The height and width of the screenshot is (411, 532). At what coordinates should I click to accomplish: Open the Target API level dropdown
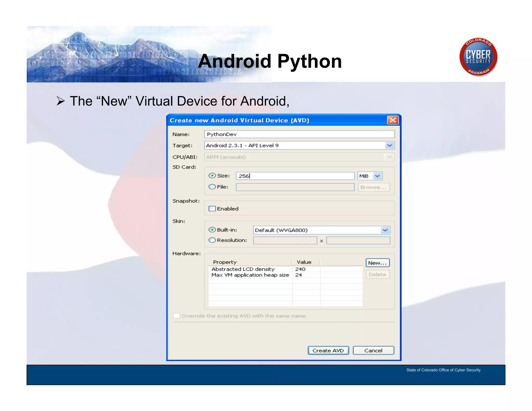(389, 145)
